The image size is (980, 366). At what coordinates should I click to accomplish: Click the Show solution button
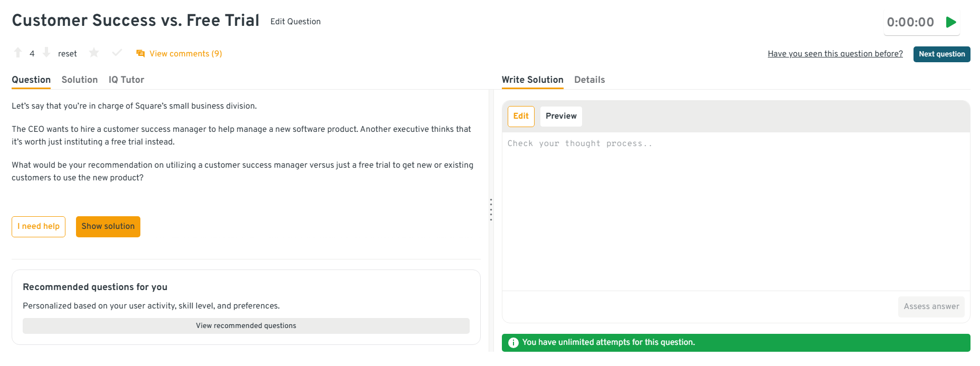click(108, 227)
